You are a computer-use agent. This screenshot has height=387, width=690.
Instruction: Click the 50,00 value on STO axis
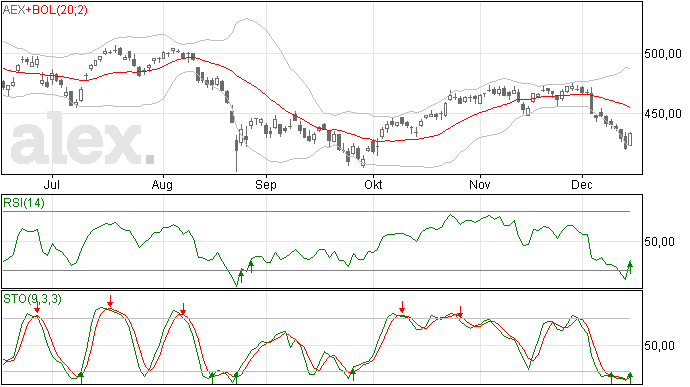pos(659,346)
